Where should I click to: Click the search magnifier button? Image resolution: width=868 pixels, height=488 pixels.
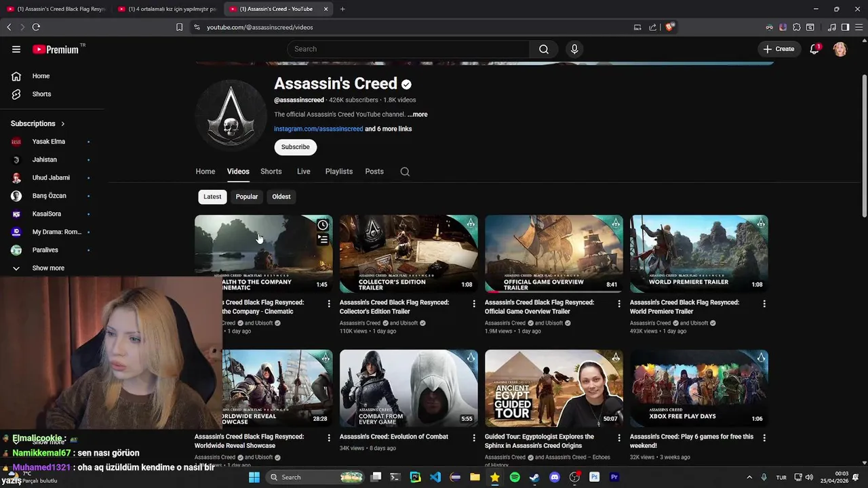544,49
